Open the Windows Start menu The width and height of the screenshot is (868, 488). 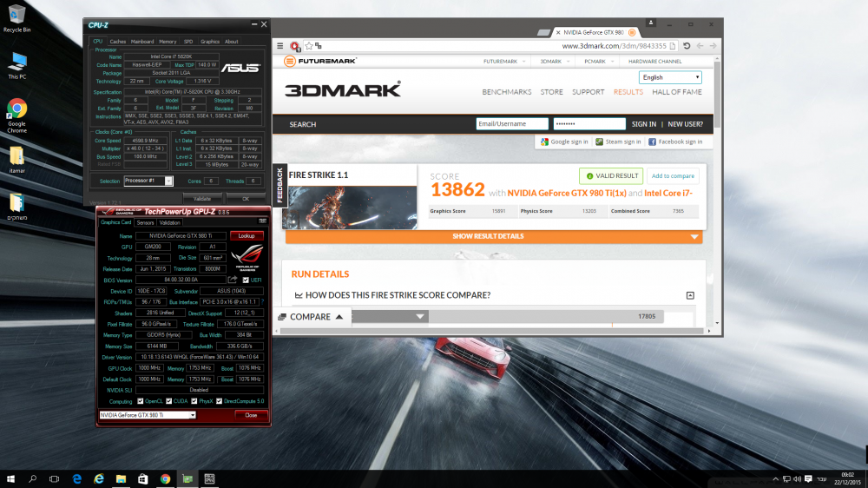point(11,478)
